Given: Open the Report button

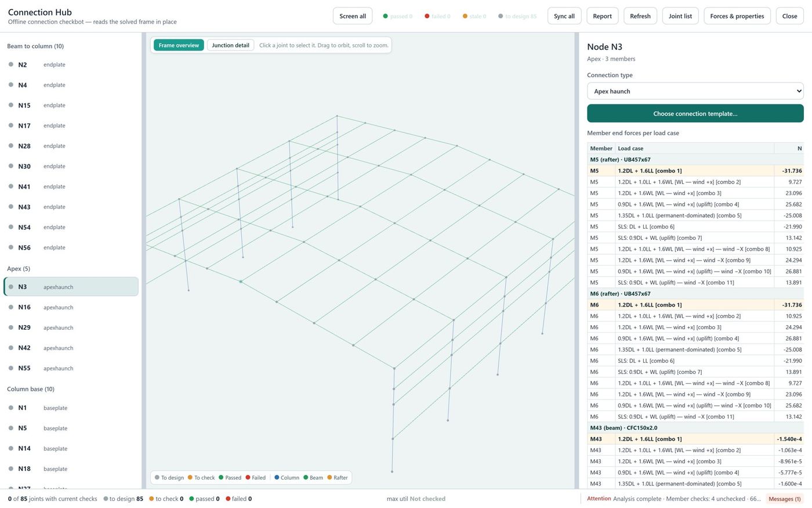Looking at the screenshot, I should (x=602, y=16).
